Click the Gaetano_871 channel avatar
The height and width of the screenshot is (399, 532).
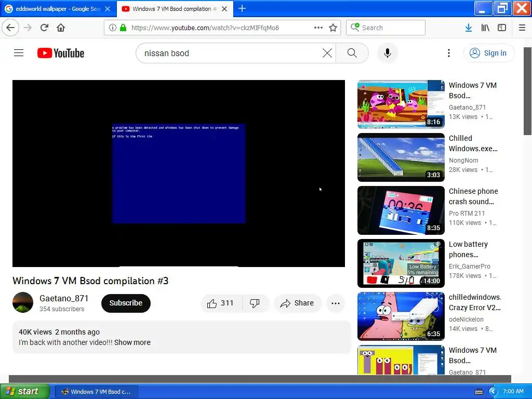pos(23,302)
